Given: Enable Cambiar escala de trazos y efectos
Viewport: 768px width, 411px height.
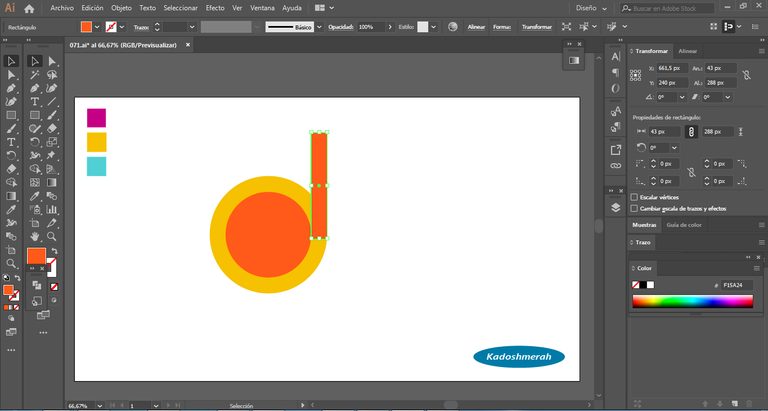Looking at the screenshot, I should (x=634, y=208).
